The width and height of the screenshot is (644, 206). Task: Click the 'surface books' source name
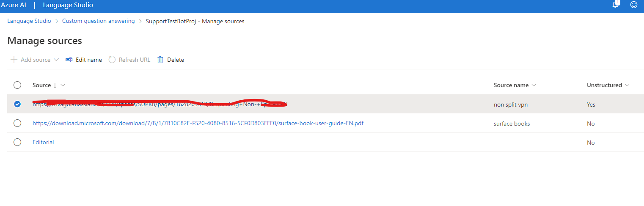pyautogui.click(x=512, y=124)
